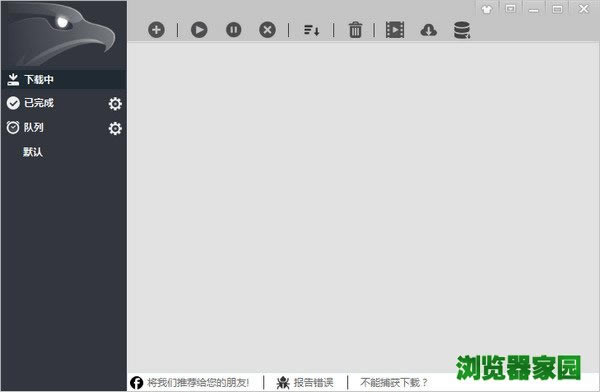The image size is (600, 392).
Task: Open settings gear next to 队列
Action: (115, 128)
